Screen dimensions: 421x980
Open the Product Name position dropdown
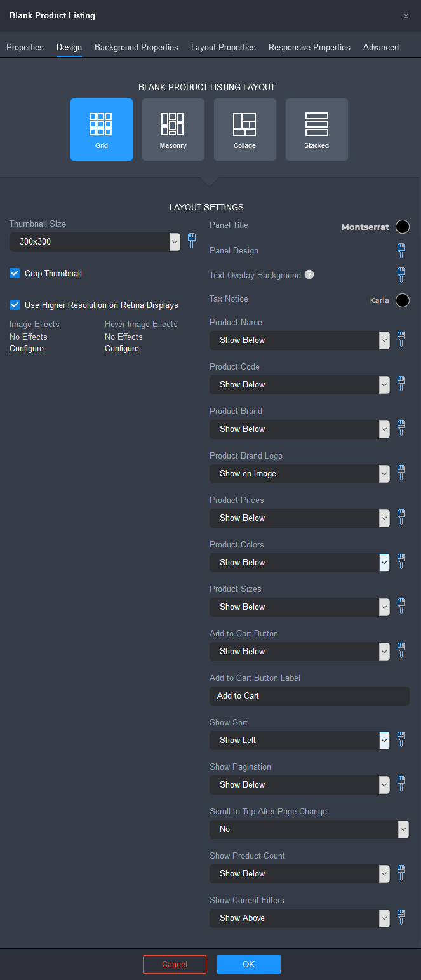tap(300, 340)
